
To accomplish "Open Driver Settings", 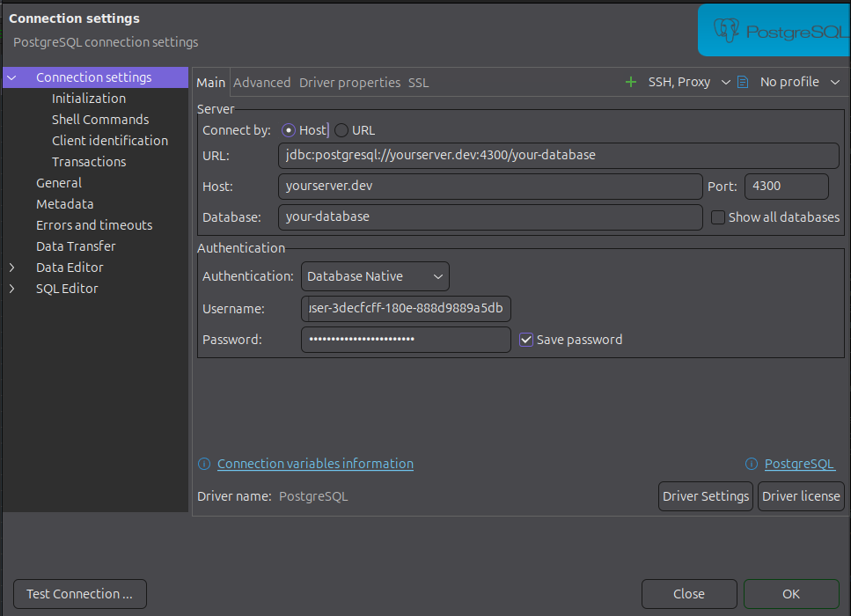I will pyautogui.click(x=706, y=496).
